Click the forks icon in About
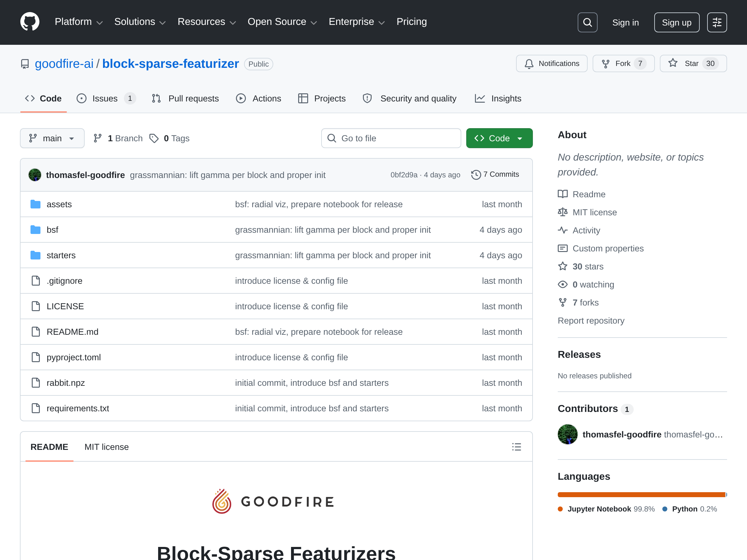Viewport: 747px width, 560px height. pos(563,302)
